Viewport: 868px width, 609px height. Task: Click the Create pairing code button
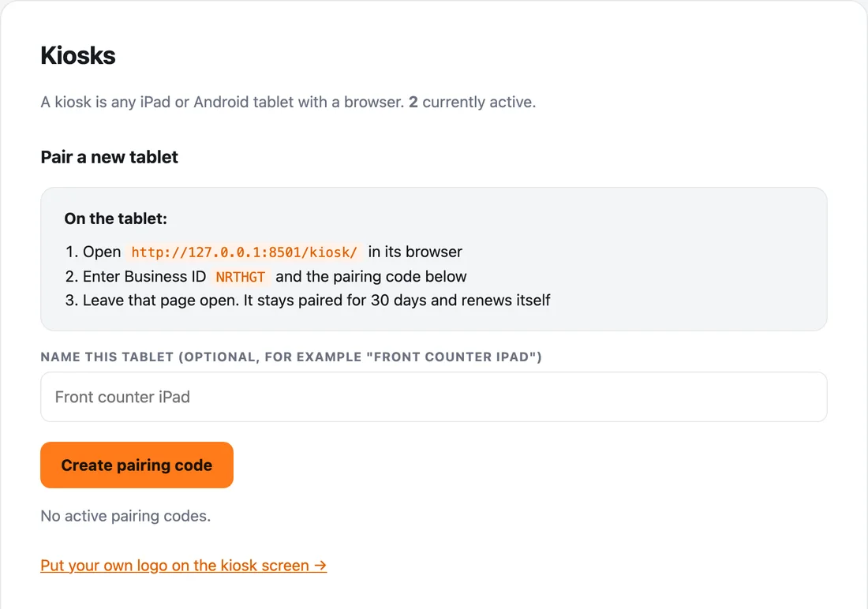tap(137, 465)
